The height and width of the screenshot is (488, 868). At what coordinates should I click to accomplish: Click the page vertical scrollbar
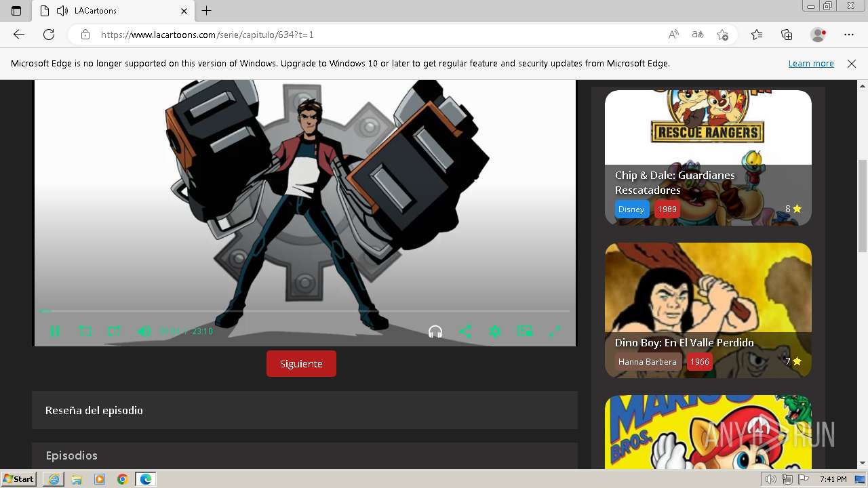coord(863,205)
